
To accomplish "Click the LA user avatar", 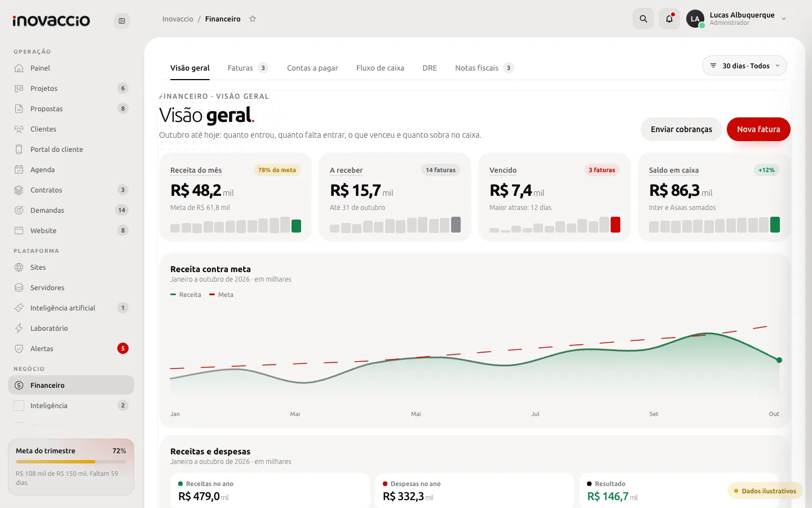I will coord(695,19).
